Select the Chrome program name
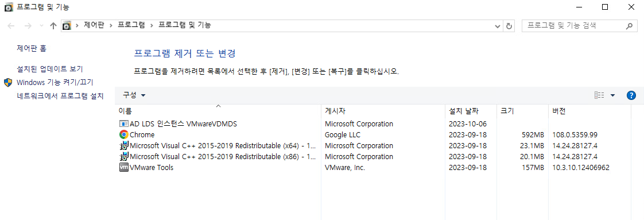 click(142, 134)
